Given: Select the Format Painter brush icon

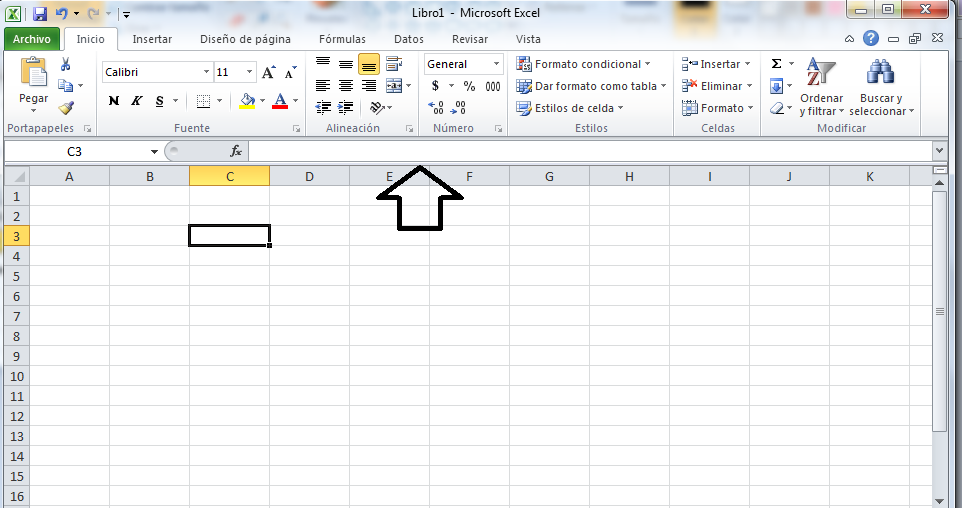Looking at the screenshot, I should point(65,108).
